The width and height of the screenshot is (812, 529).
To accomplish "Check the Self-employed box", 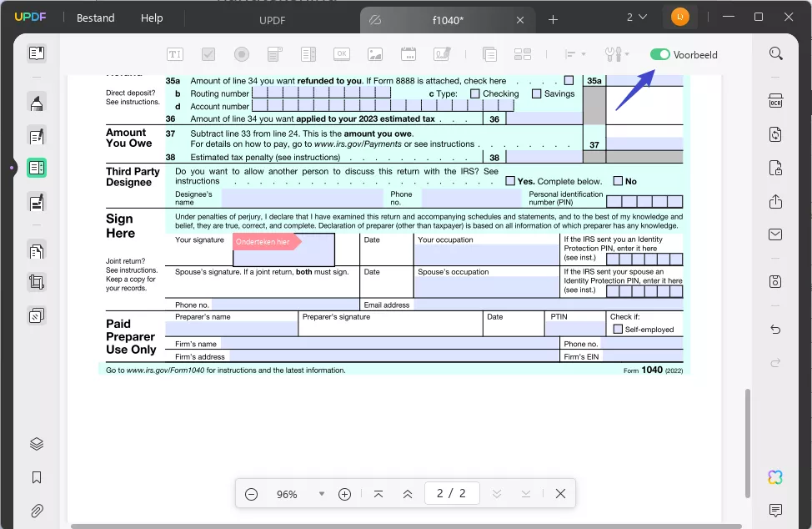I will click(616, 329).
